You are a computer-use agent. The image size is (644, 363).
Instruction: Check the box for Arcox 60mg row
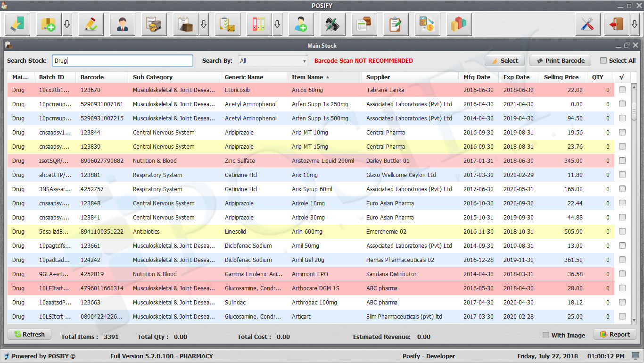coord(622,90)
